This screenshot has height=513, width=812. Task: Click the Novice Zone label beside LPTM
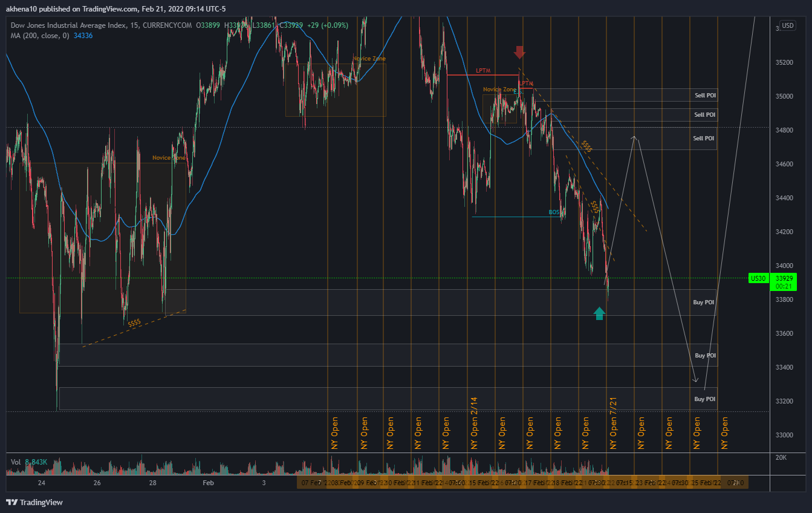(500, 90)
